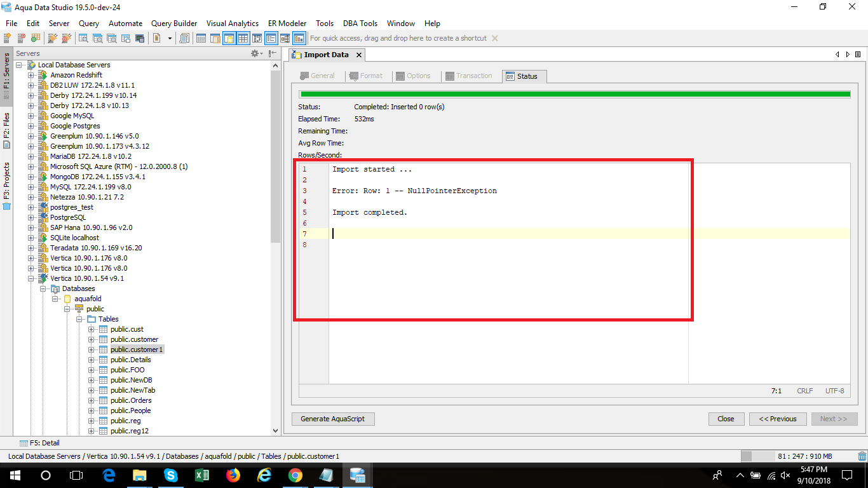Click the green import progress bar

pos(574,94)
